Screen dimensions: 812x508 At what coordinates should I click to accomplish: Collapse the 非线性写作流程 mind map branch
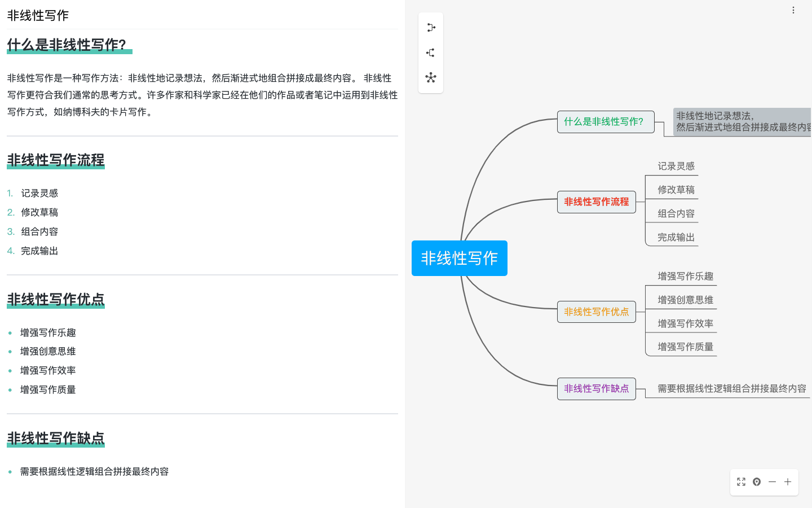point(597,202)
